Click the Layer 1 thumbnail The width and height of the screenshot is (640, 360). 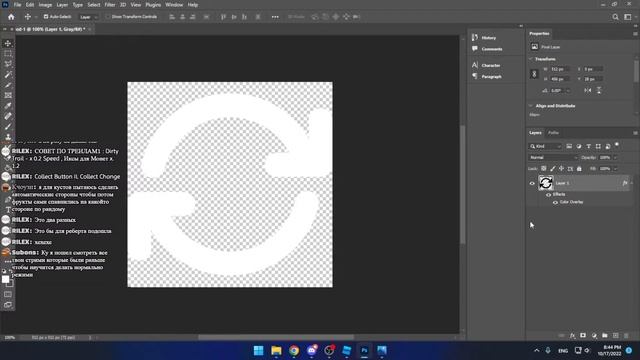coord(546,183)
